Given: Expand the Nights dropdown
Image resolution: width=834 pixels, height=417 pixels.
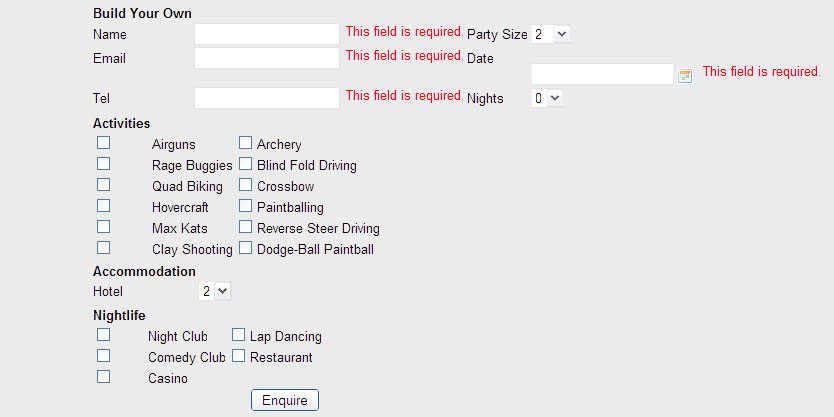Looking at the screenshot, I should click(548, 98).
